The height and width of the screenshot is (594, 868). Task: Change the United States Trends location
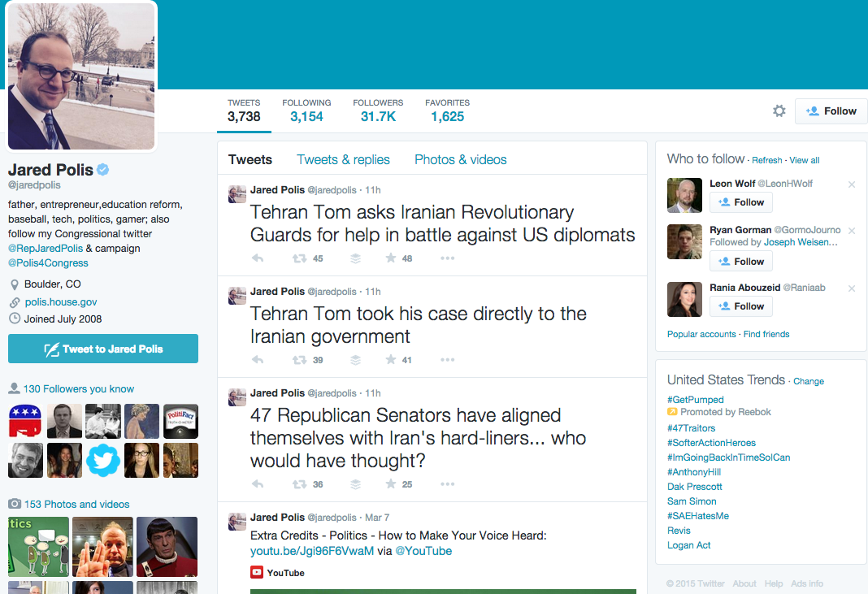809,381
